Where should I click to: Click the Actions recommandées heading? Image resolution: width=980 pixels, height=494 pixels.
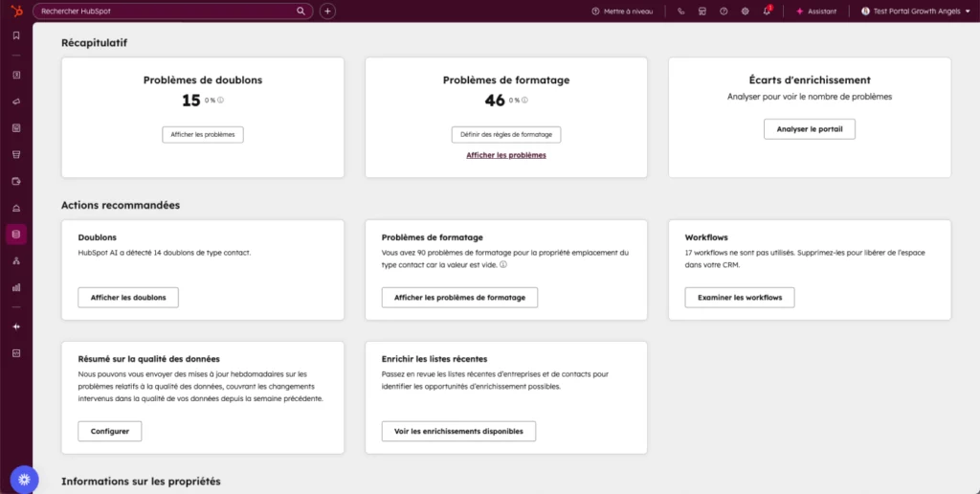121,205
